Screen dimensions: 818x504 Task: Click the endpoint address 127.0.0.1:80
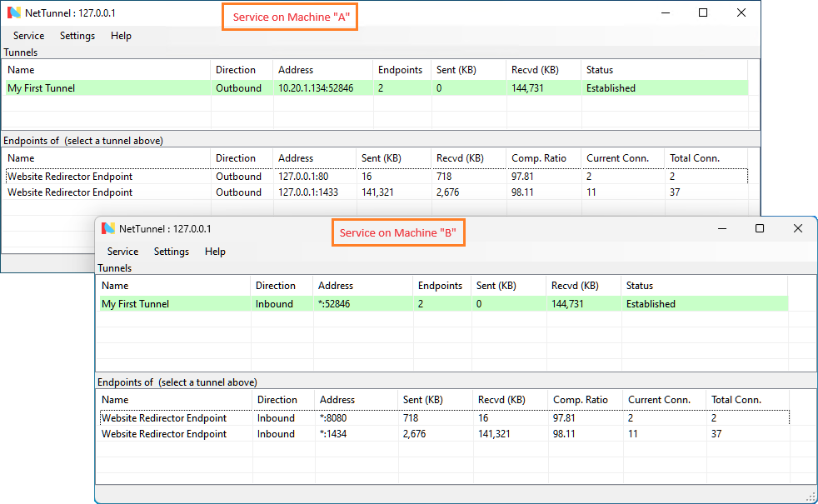click(303, 177)
